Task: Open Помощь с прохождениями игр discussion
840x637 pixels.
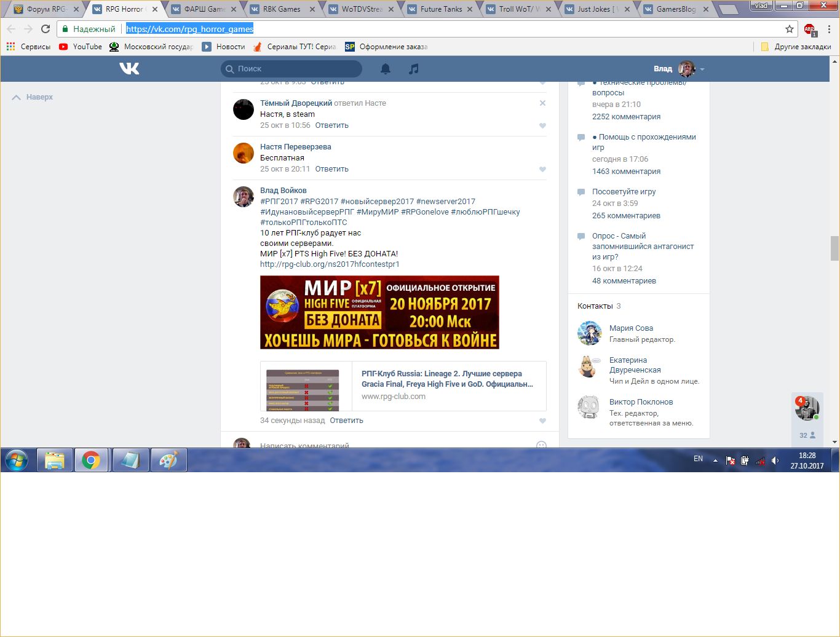Action: click(644, 142)
